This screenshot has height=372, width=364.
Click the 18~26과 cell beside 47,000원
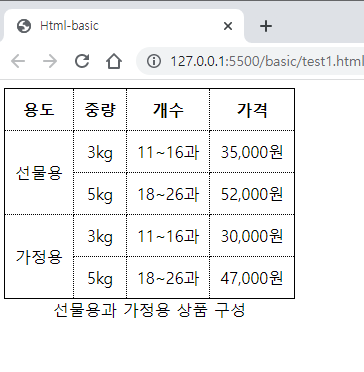point(168,278)
